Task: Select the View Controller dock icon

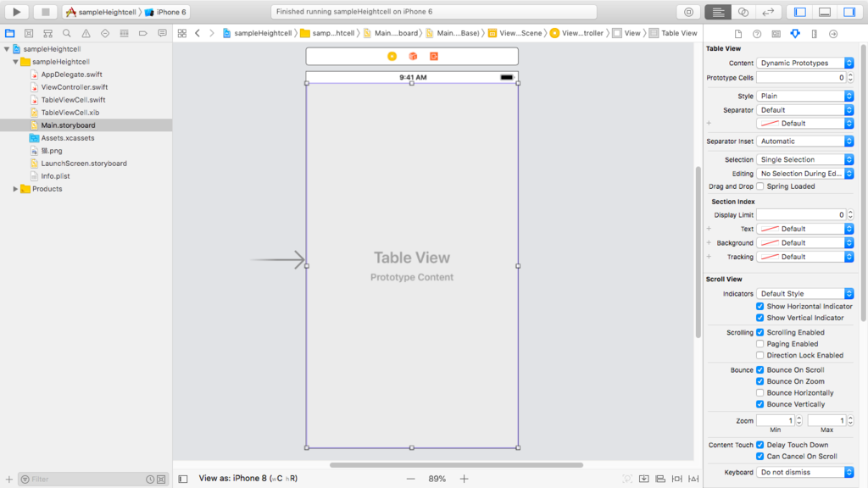Action: coord(392,57)
